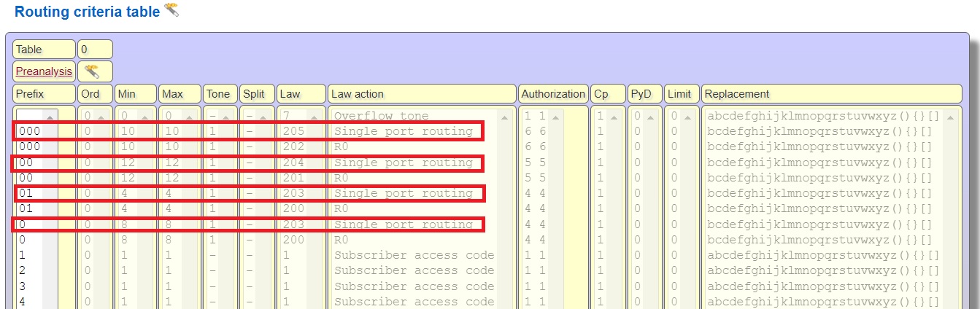Select prefix 2 in the Prefix list
980x309 pixels.
[x=22, y=270]
